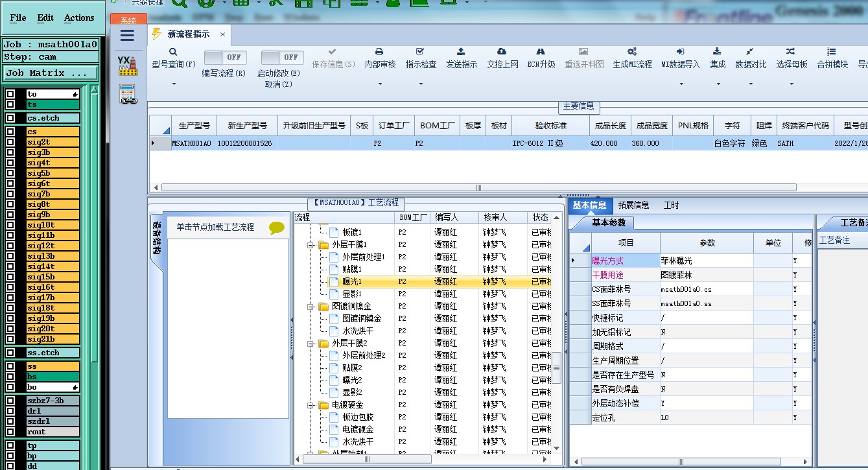Click the 保存信息(S) check icon
Viewport: 868px width, 470px height.
(333, 52)
